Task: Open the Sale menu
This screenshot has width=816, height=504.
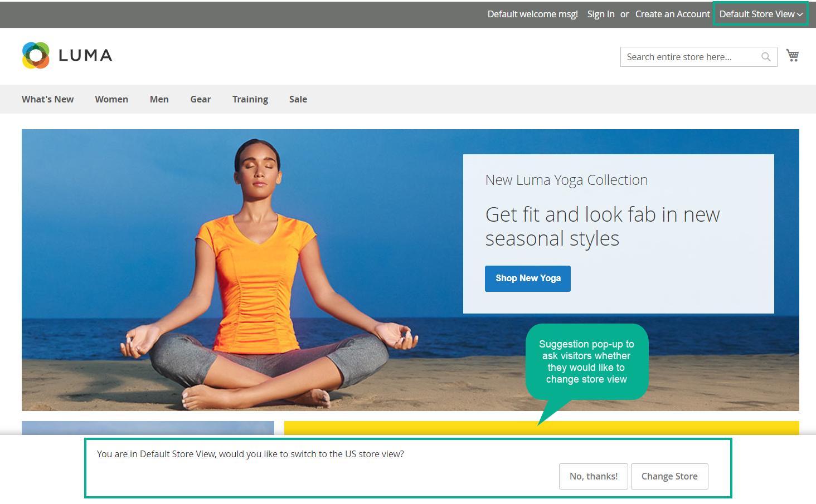Action: click(298, 99)
